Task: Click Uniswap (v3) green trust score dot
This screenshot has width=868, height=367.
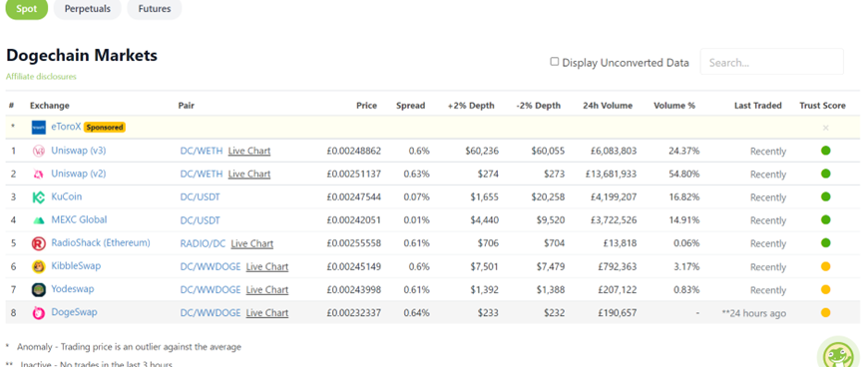Action: 825,150
